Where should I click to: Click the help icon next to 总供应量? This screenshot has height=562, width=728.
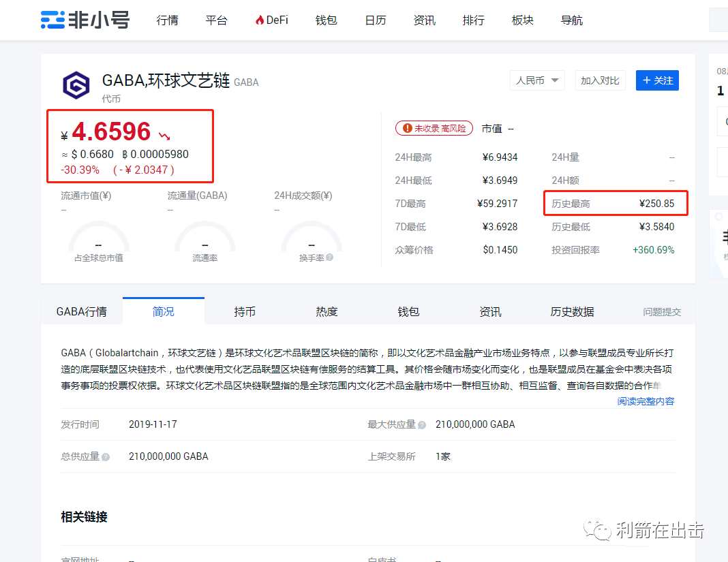[106, 457]
